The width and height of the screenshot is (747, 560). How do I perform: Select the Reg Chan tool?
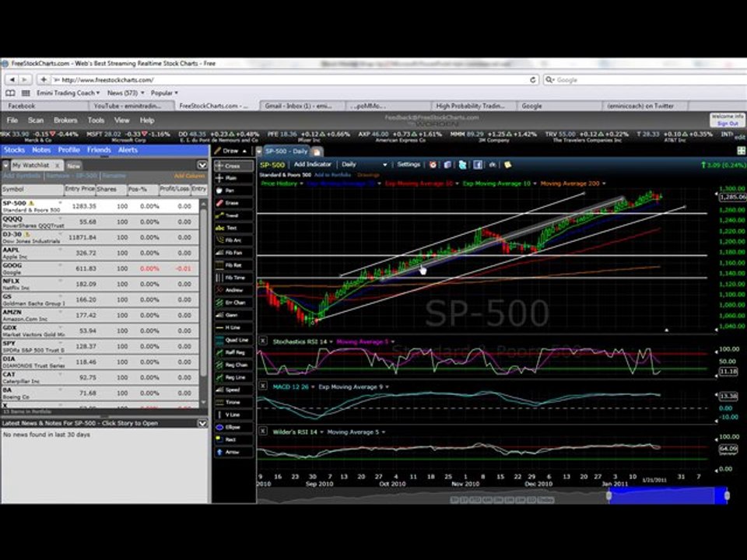point(233,365)
